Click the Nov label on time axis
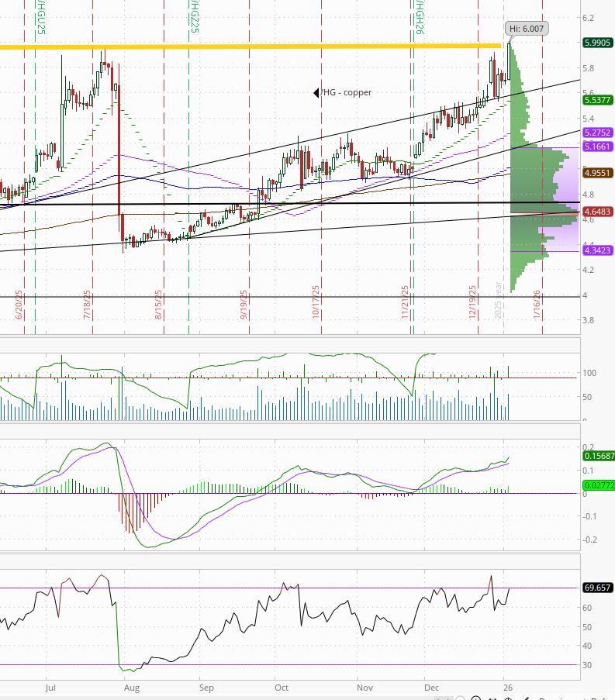615x700 pixels. (x=365, y=688)
